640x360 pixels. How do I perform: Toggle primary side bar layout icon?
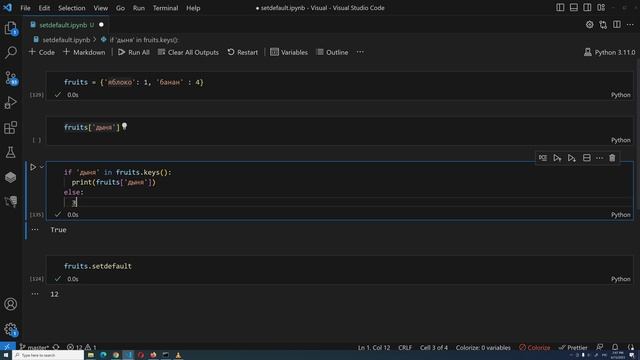pyautogui.click(x=560, y=8)
